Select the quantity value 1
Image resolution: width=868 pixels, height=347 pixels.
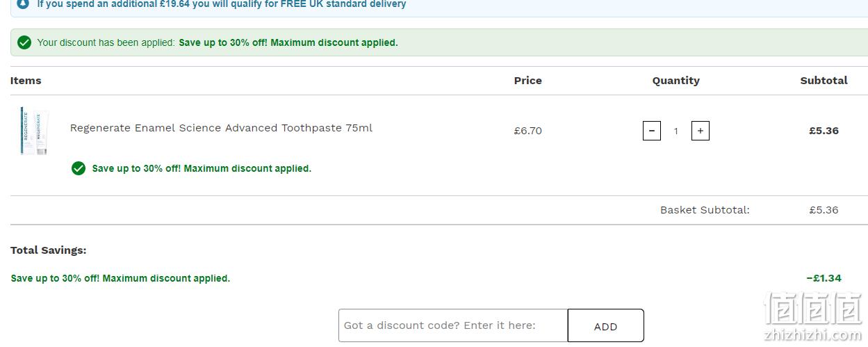click(x=675, y=131)
